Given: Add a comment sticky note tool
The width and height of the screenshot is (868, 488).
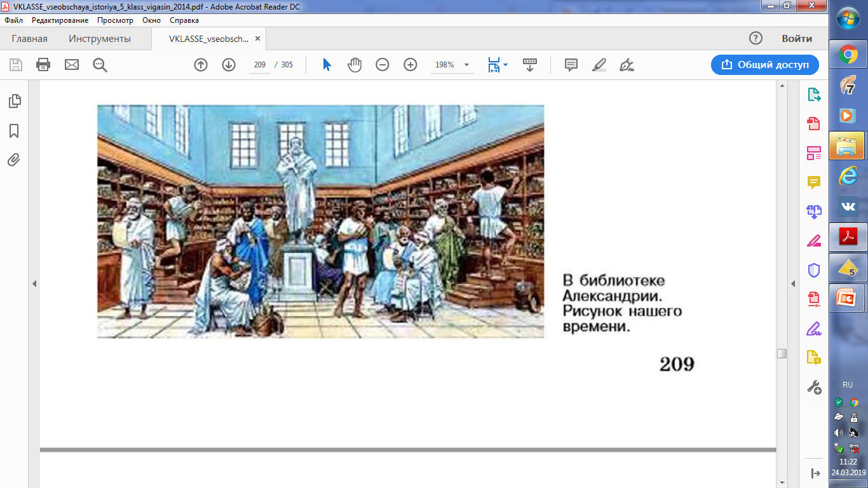Looking at the screenshot, I should coord(571,64).
